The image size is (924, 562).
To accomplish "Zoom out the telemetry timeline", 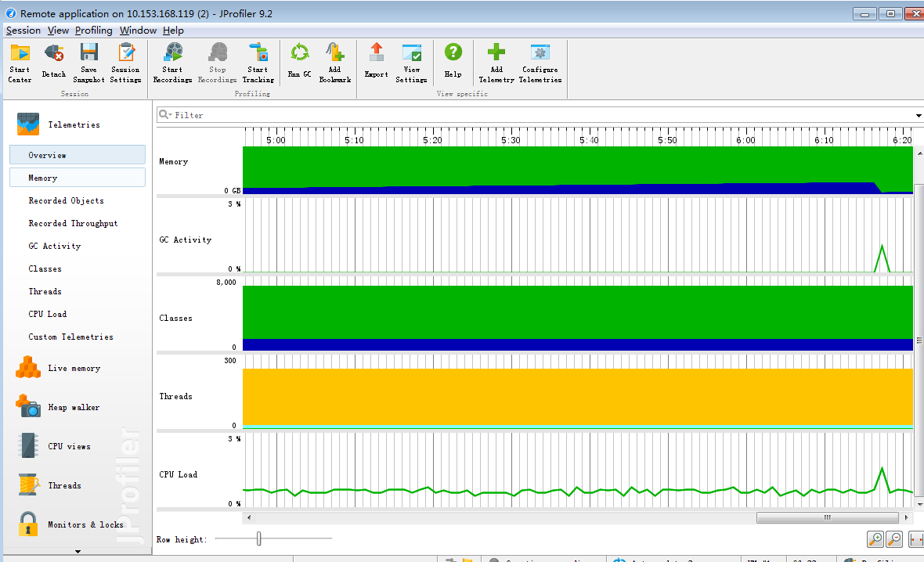I will (x=894, y=539).
